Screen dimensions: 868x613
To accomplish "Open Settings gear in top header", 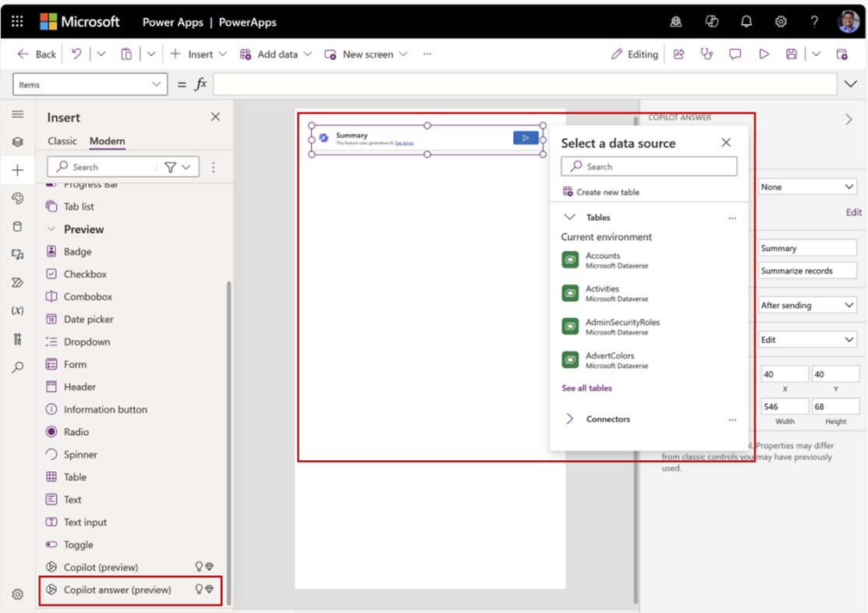I will coord(781,22).
